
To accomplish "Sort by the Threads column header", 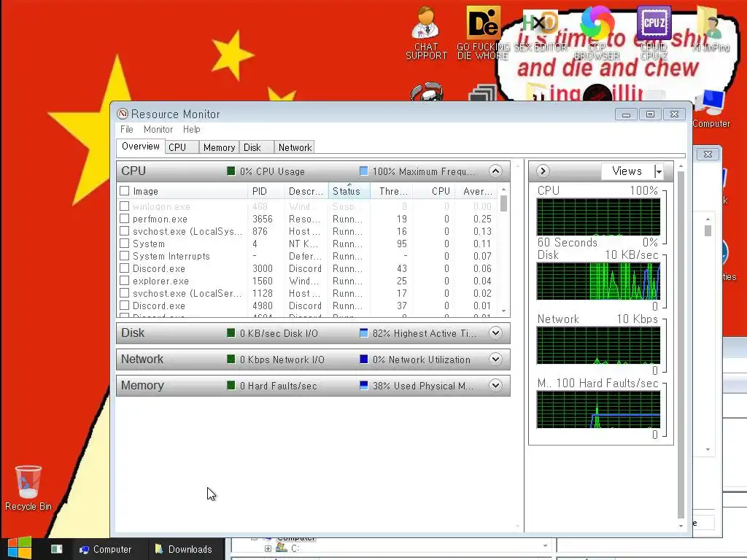I will coord(391,191).
